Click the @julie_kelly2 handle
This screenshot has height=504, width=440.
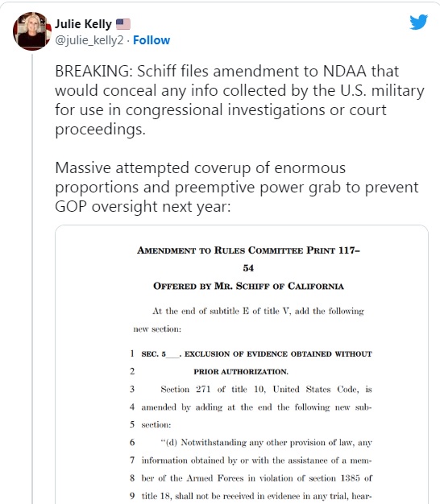(x=89, y=40)
